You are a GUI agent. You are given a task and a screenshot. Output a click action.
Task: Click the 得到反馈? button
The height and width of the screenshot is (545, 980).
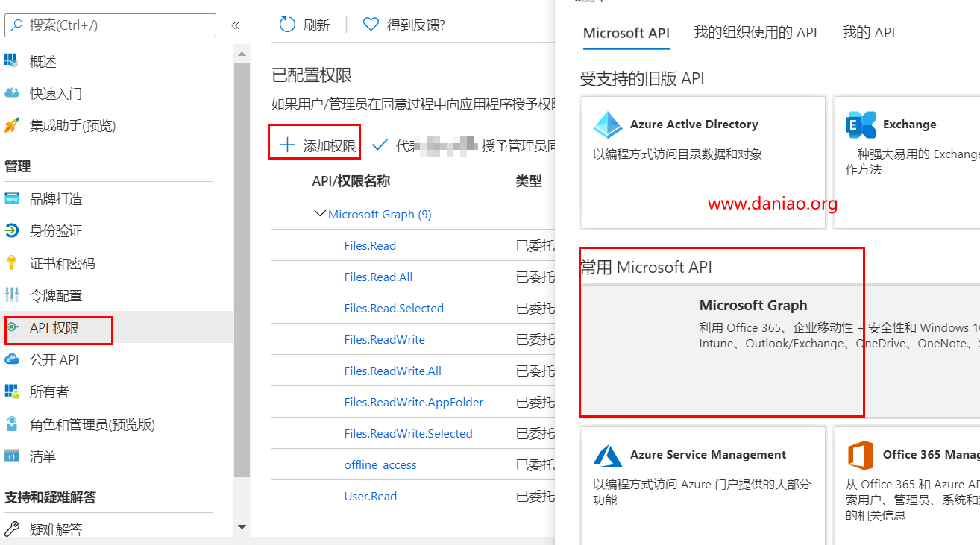click(x=403, y=25)
